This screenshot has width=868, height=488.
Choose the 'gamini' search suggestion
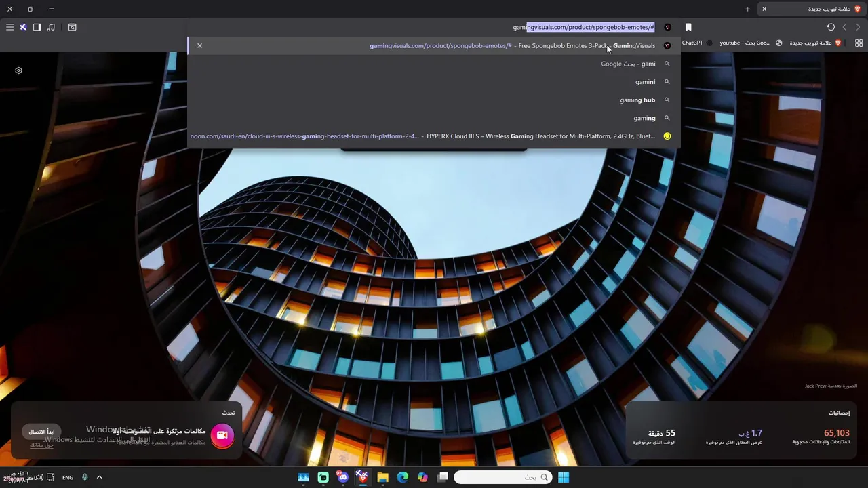point(434,82)
